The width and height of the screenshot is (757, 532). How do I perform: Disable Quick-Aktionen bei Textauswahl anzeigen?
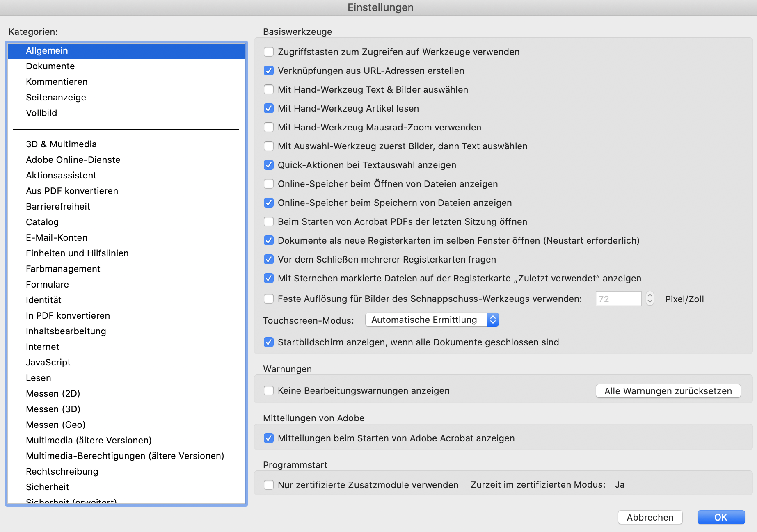click(x=269, y=165)
